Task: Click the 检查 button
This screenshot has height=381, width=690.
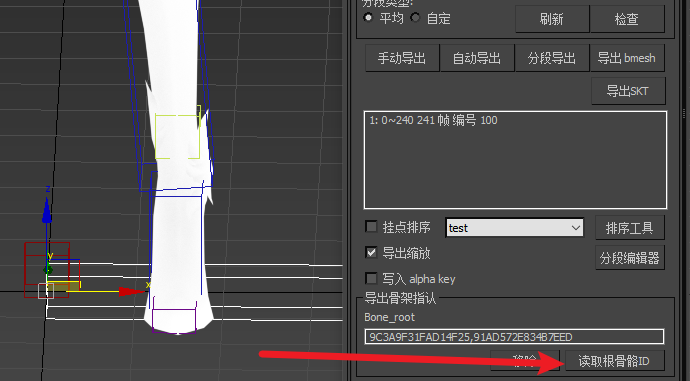Action: coord(627,19)
